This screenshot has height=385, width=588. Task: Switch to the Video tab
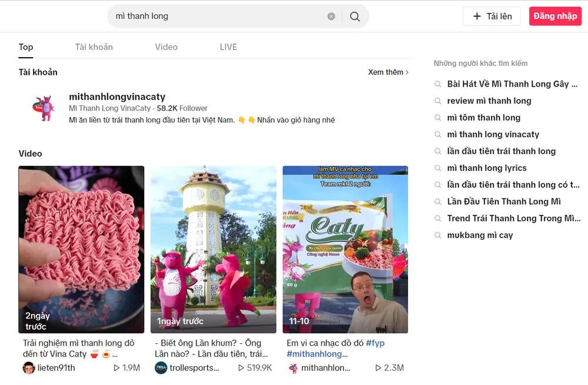[166, 47]
